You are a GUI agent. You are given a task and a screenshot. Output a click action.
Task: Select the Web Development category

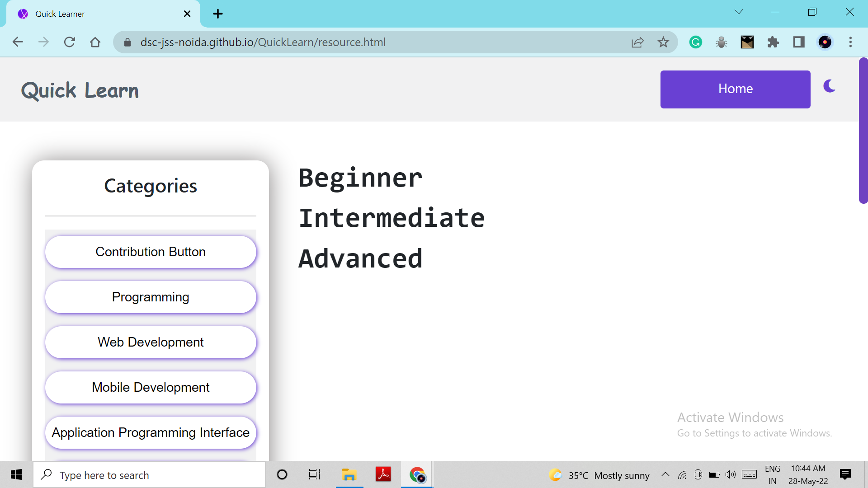151,342
